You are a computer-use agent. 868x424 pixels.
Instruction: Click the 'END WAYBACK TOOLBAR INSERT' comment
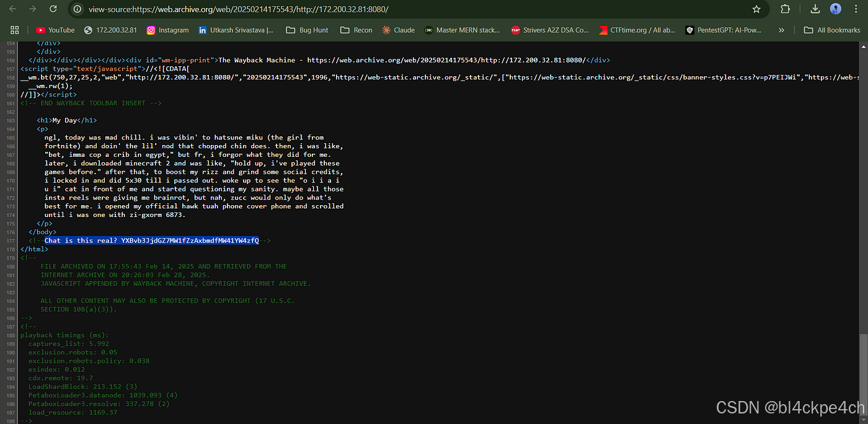point(91,103)
